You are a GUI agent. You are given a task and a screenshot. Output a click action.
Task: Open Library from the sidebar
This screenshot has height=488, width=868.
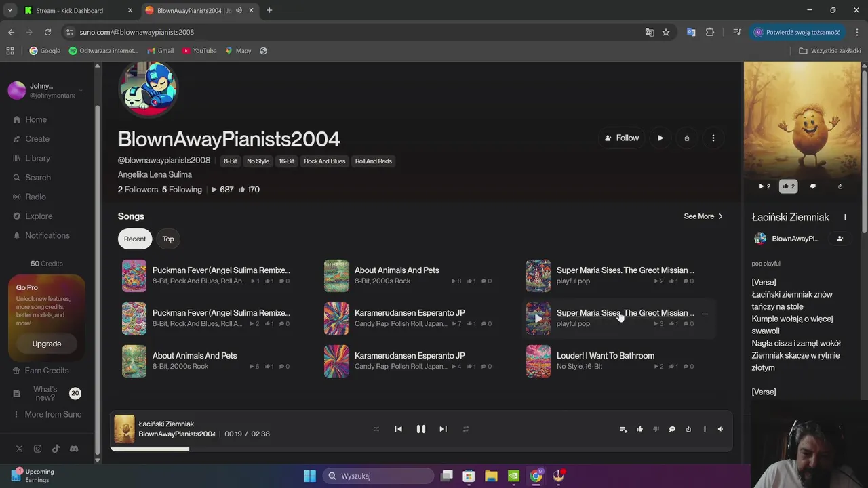[x=32, y=158]
